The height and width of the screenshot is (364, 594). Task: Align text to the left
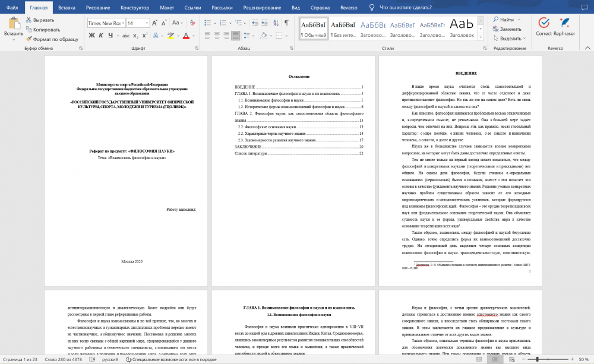click(207, 36)
